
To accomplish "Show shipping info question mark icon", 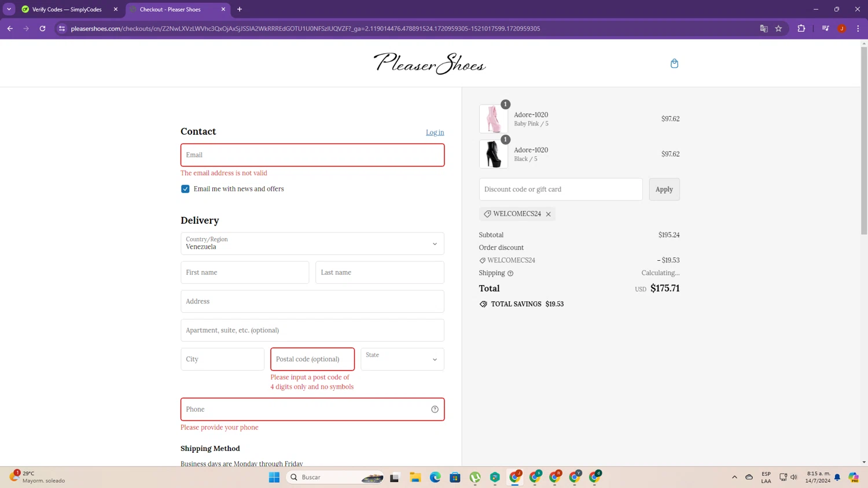I will [510, 273].
